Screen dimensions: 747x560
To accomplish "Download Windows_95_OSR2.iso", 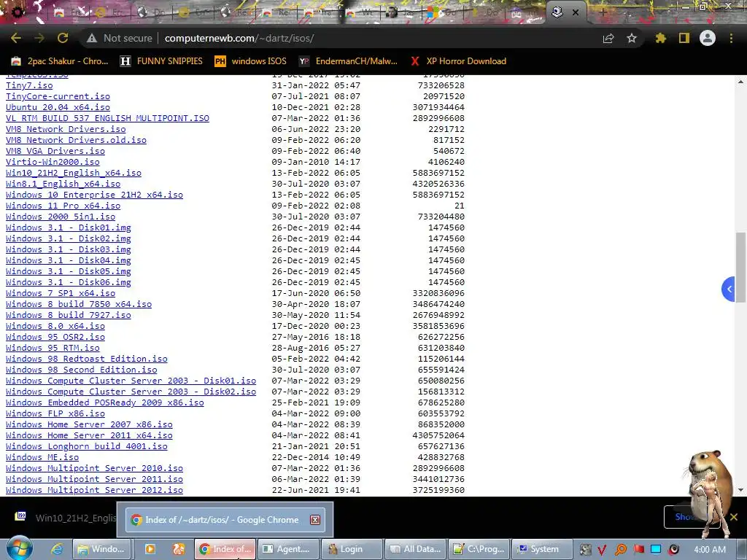I will click(x=55, y=337).
